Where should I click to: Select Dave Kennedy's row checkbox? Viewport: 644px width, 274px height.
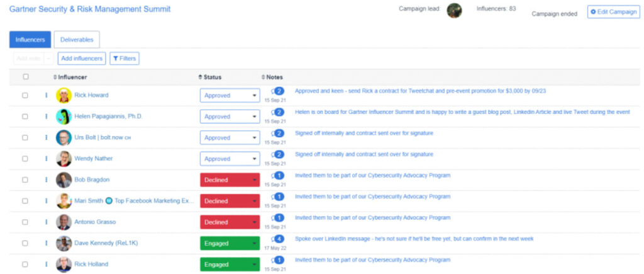25,243
